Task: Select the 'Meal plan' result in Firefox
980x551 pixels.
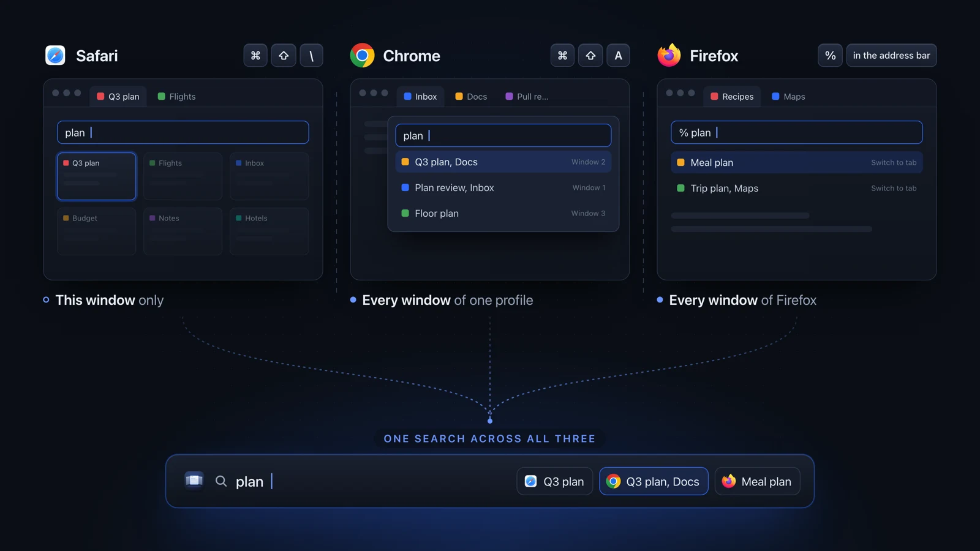Action: (x=797, y=162)
